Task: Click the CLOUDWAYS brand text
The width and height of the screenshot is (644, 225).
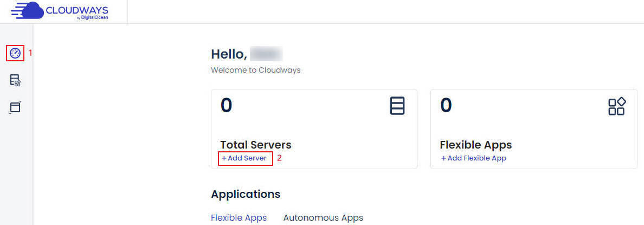Action: [77, 10]
